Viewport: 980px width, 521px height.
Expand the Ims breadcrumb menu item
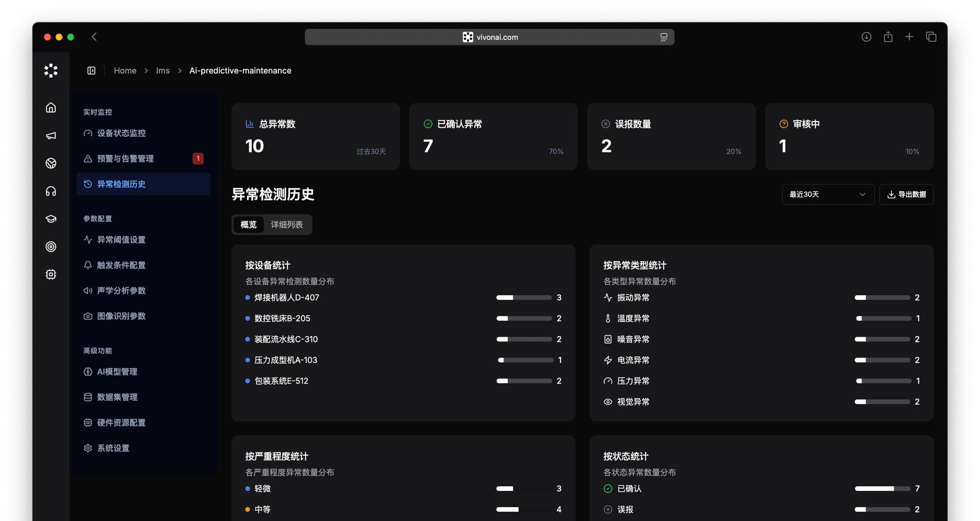163,70
